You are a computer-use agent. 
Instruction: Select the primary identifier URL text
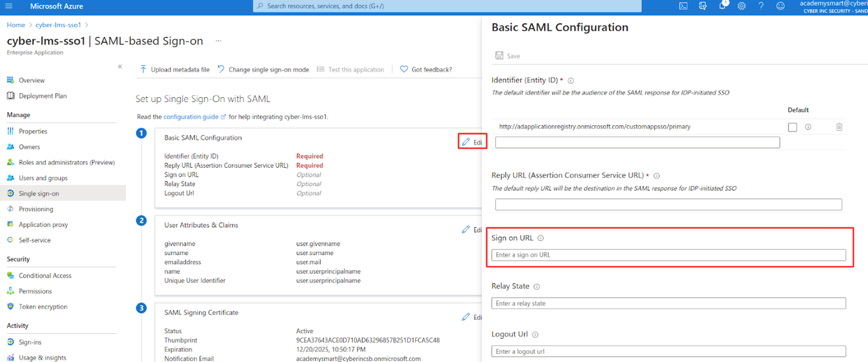tap(595, 127)
